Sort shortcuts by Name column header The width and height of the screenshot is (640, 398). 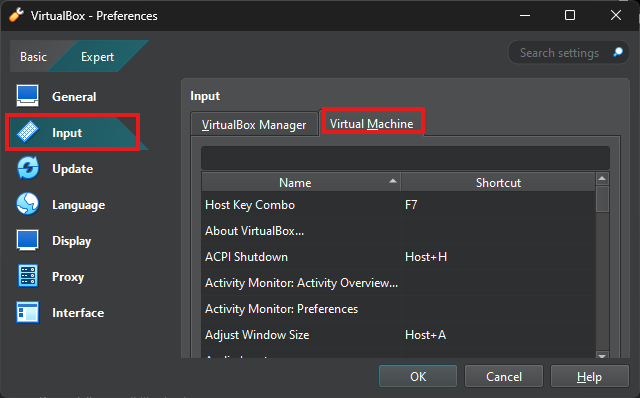coord(301,182)
